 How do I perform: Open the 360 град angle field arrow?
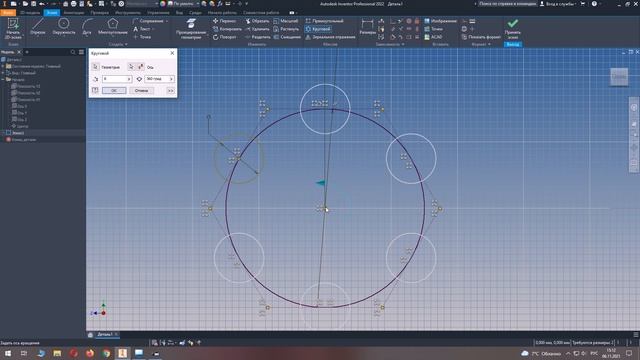(171, 79)
